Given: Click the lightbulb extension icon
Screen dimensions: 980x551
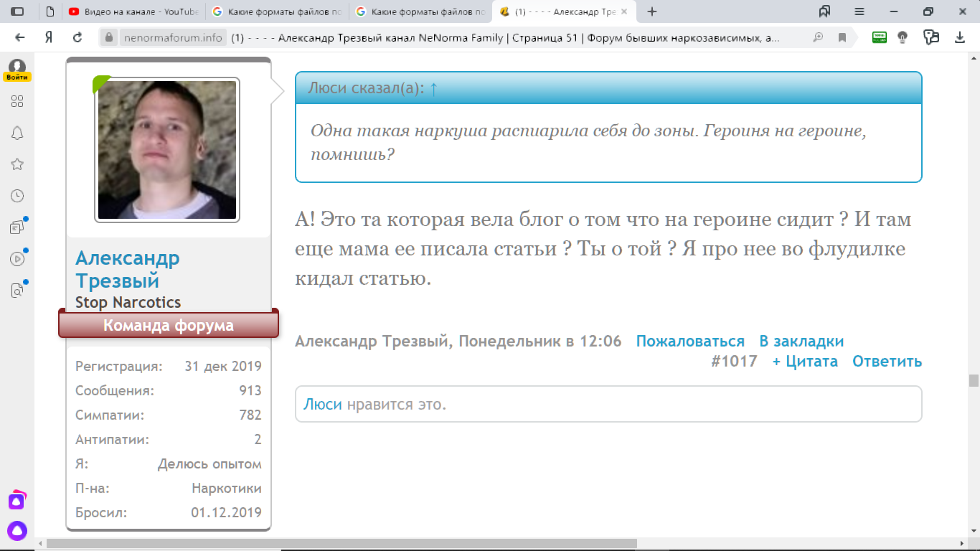Looking at the screenshot, I should [x=903, y=37].
